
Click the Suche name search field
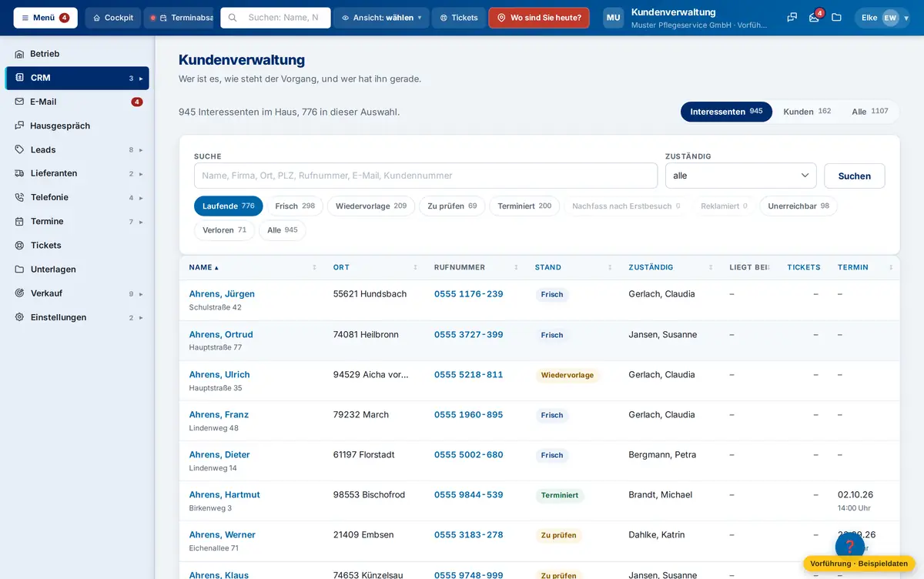coord(426,176)
